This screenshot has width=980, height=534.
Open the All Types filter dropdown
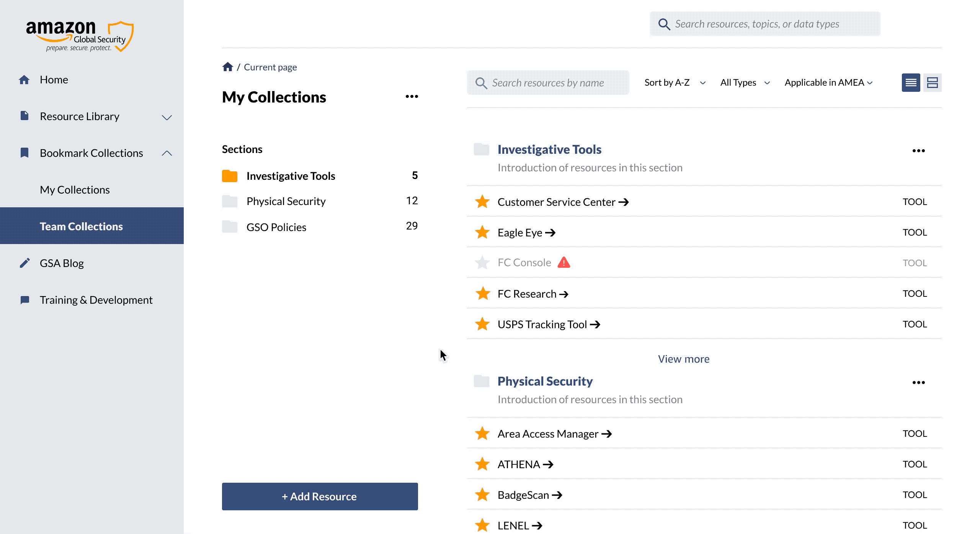[745, 83]
